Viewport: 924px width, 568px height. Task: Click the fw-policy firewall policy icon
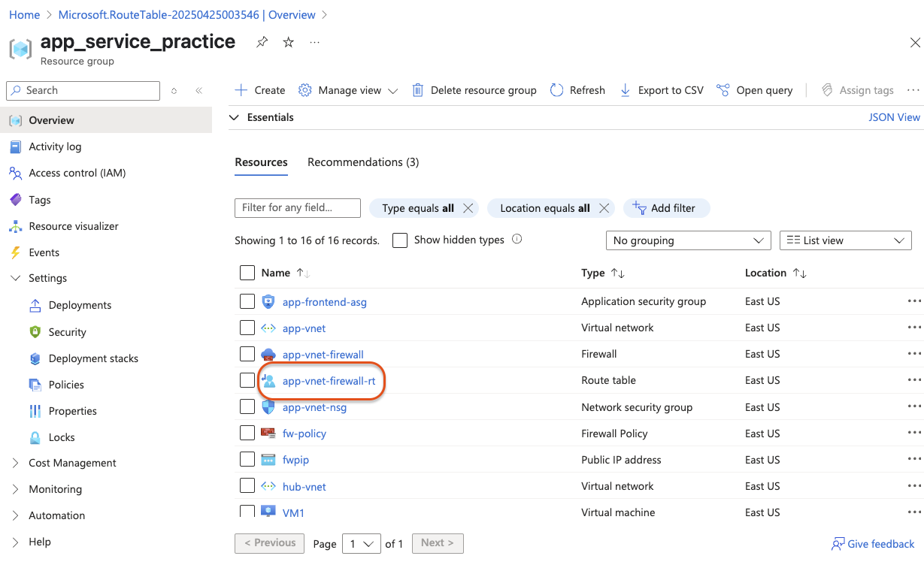tap(268, 434)
